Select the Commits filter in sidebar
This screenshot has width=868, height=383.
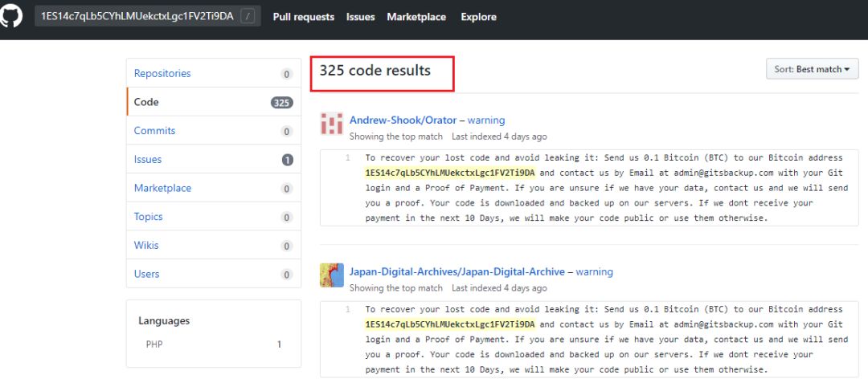(x=214, y=130)
